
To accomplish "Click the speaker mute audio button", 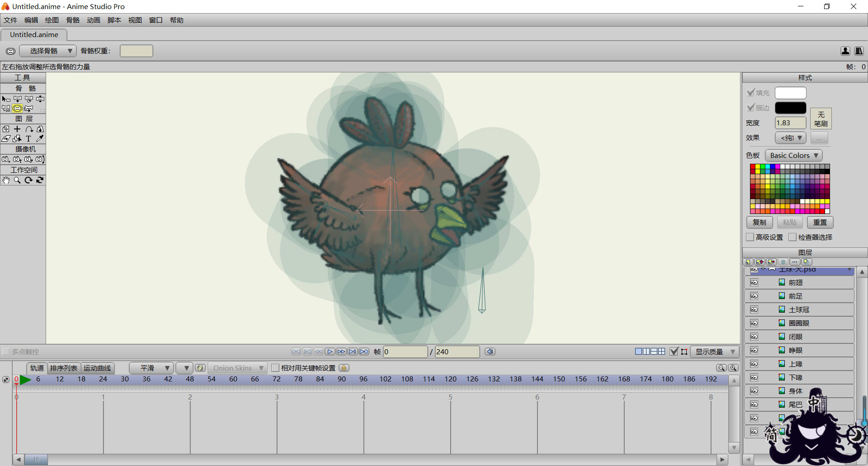I will coord(490,352).
